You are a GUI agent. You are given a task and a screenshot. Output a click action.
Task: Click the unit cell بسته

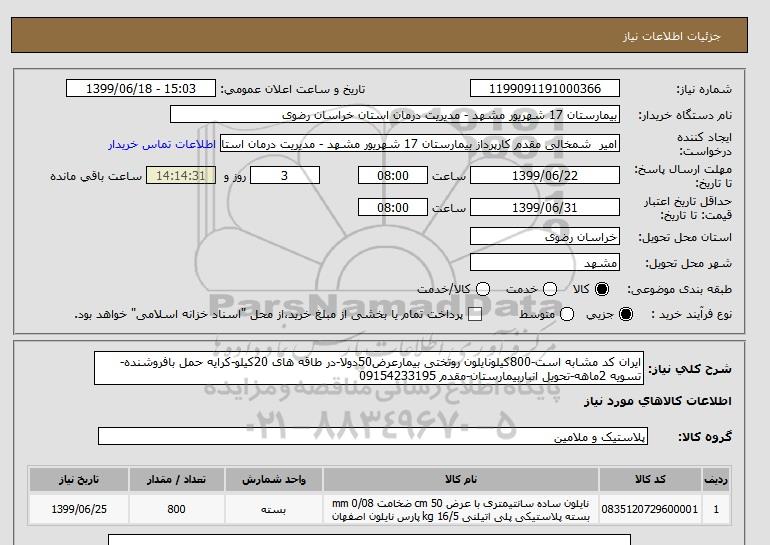pos(274,510)
